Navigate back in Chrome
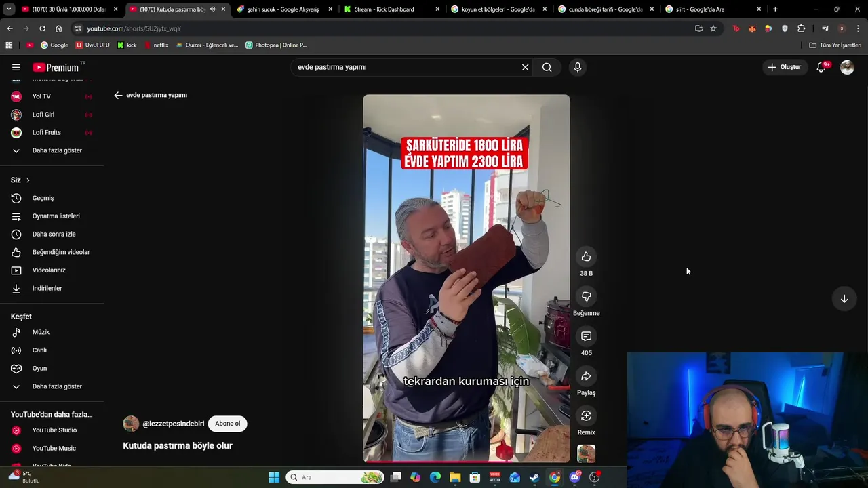Viewport: 868px width, 488px height. [x=9, y=28]
